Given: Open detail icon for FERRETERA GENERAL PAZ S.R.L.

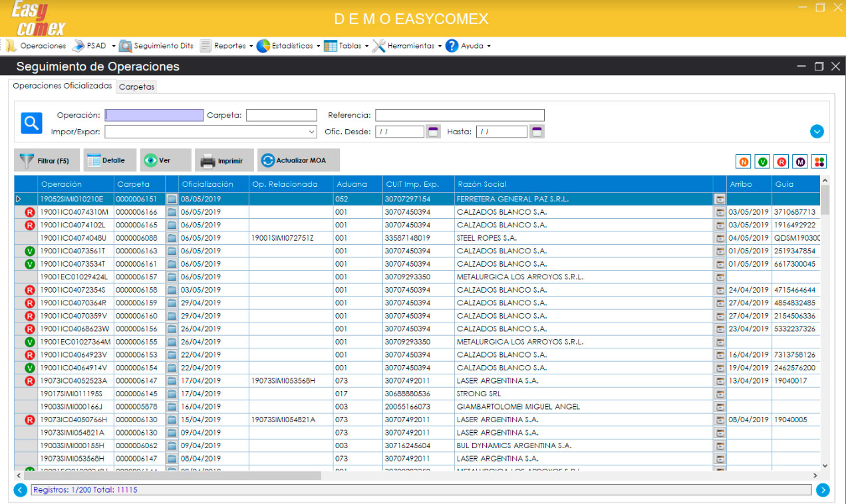Looking at the screenshot, I should 720,199.
